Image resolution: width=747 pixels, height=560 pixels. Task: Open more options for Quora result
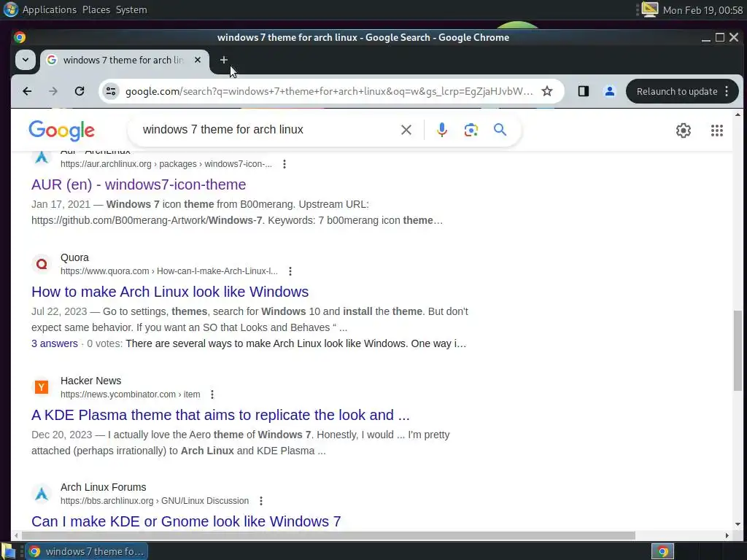tap(290, 271)
